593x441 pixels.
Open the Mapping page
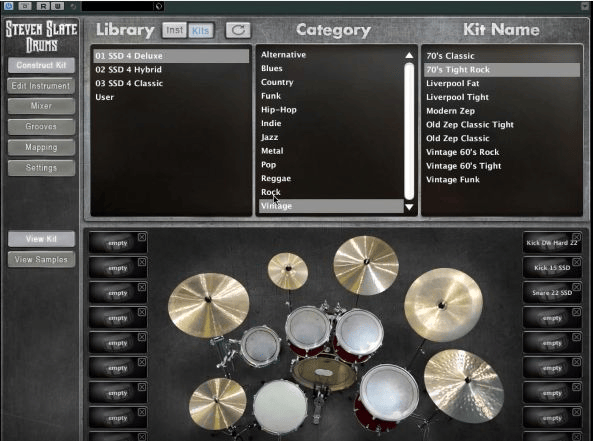[41, 147]
